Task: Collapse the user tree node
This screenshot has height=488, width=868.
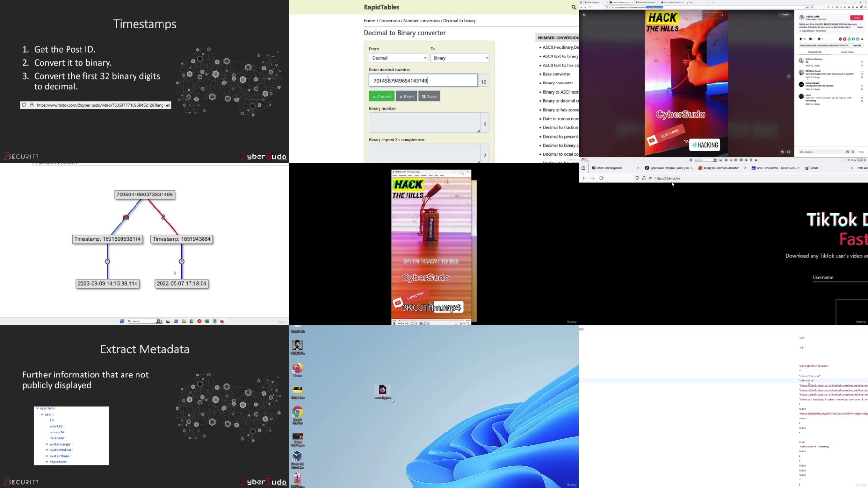Action: tap(42, 414)
